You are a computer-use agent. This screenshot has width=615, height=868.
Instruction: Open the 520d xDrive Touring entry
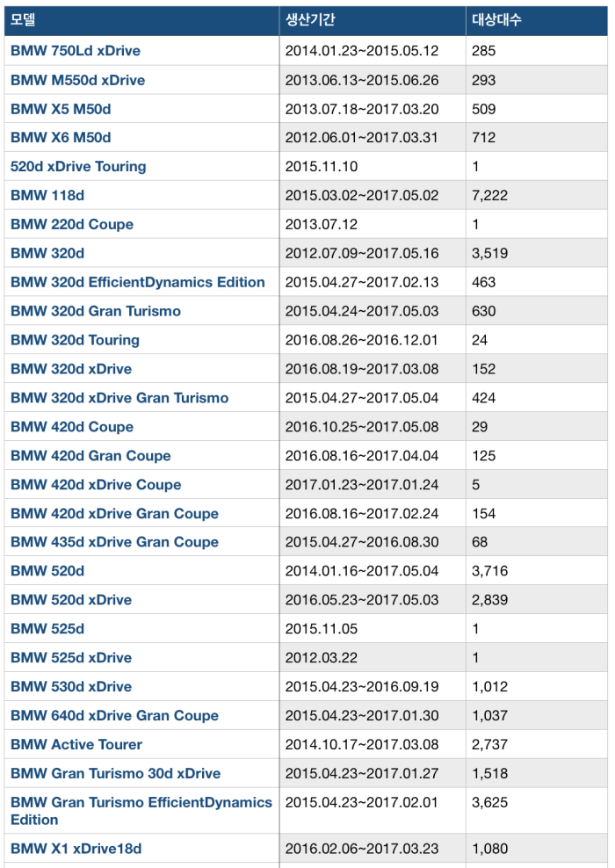[78, 166]
